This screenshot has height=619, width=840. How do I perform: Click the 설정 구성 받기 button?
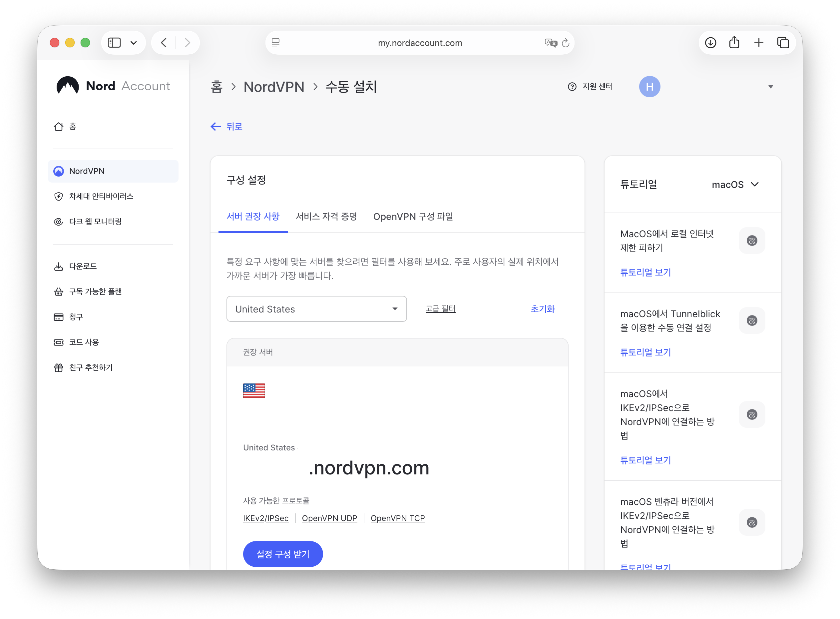pyautogui.click(x=283, y=554)
